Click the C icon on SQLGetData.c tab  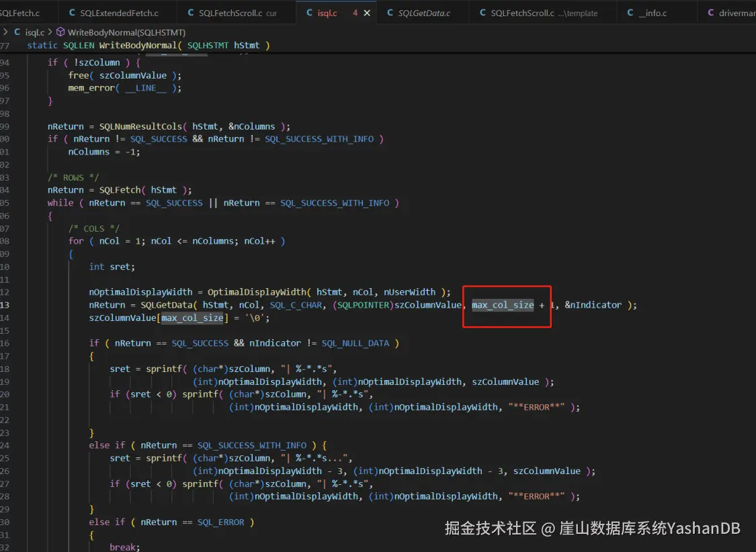(x=390, y=13)
